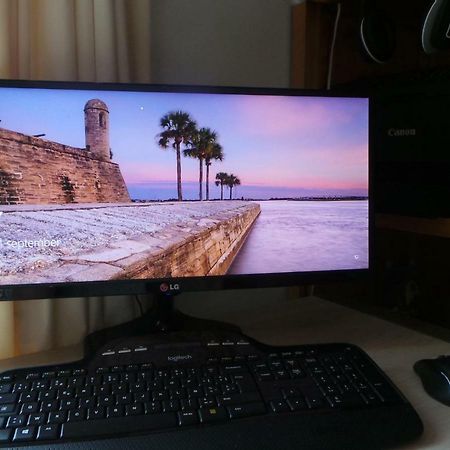Click the Windows key on the keyboard
The height and width of the screenshot is (450, 450).
pos(24,434)
